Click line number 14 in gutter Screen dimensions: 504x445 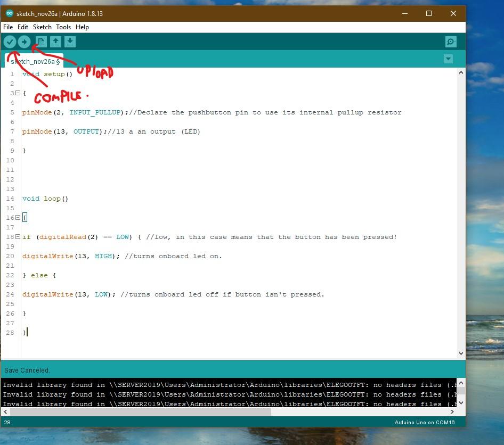[10, 199]
